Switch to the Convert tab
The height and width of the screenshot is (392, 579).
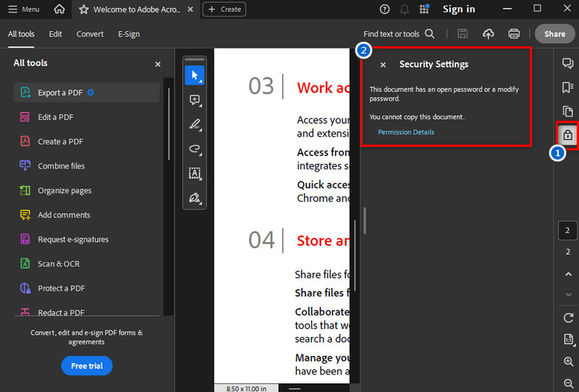point(90,34)
